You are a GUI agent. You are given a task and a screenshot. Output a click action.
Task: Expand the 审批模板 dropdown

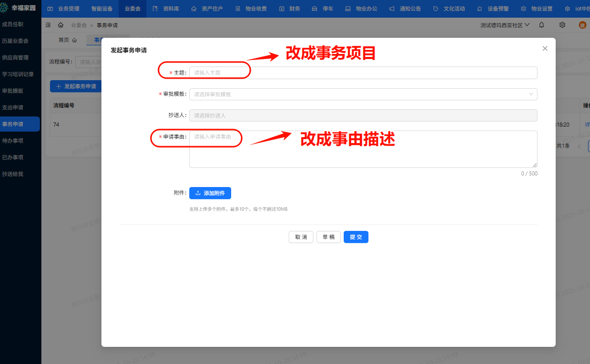(x=363, y=94)
